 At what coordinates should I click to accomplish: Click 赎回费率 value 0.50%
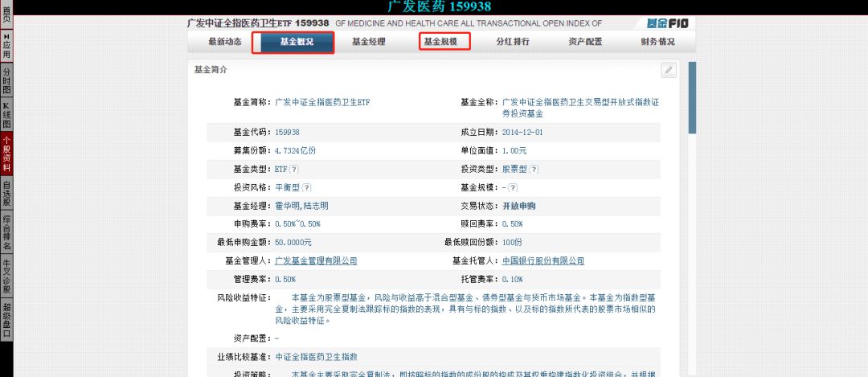click(512, 224)
